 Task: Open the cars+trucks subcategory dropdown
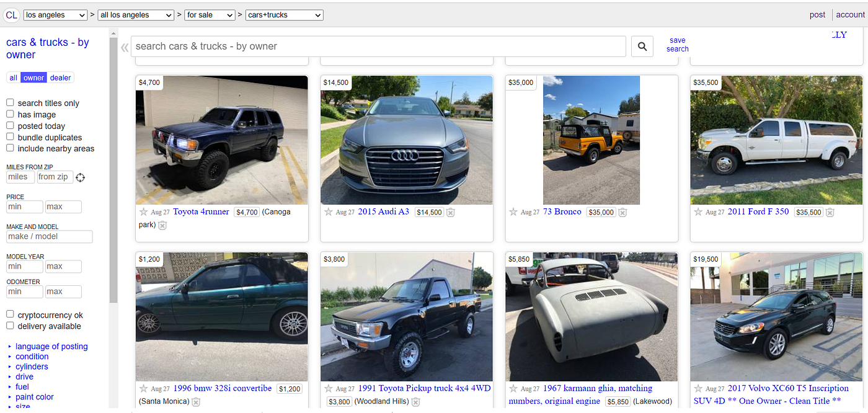click(x=284, y=15)
